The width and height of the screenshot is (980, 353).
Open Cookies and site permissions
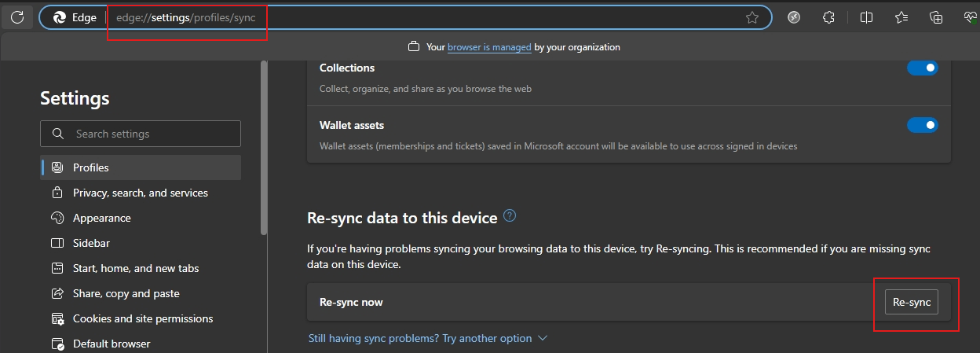point(142,318)
